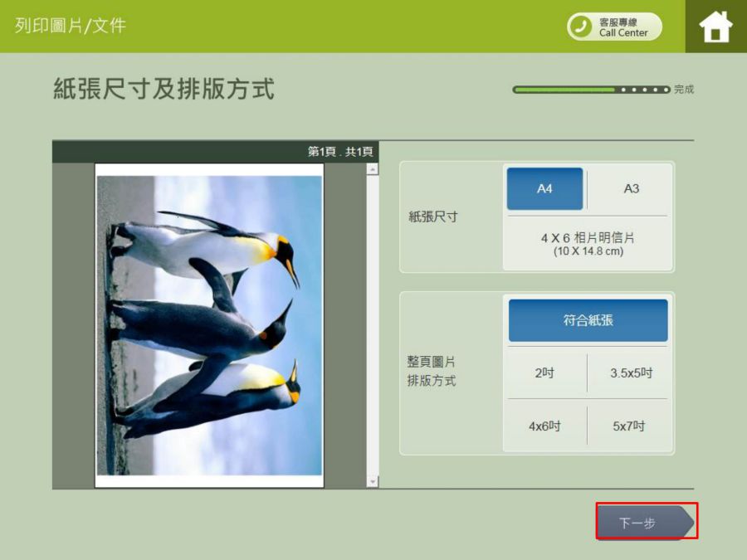Click the 第1頁 . 共1頁 page indicator
747x560 pixels.
pyautogui.click(x=340, y=152)
